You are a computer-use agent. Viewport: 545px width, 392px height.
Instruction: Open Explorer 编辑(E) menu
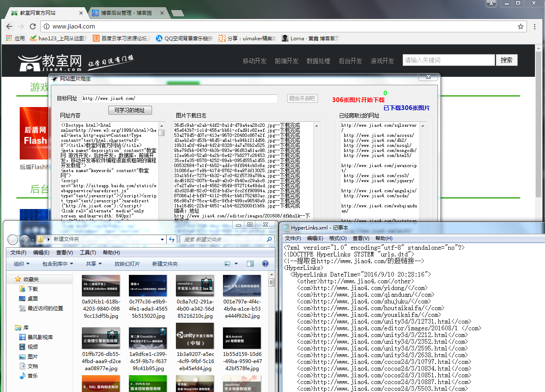click(41, 253)
